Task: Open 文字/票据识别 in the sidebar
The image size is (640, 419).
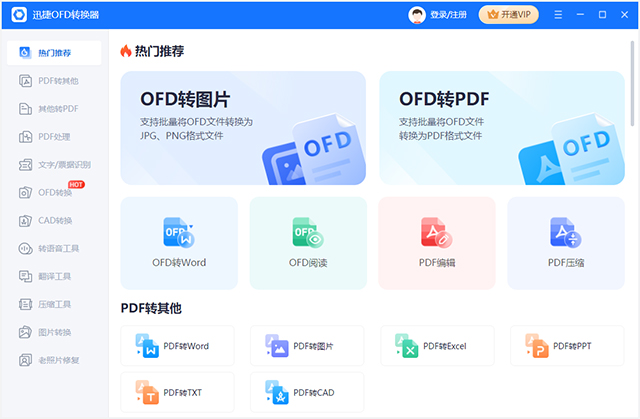Action: [x=54, y=165]
